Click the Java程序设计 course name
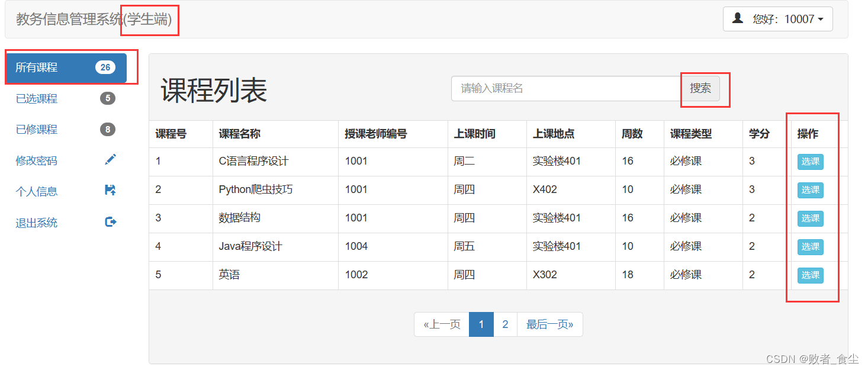868x370 pixels. 250,246
